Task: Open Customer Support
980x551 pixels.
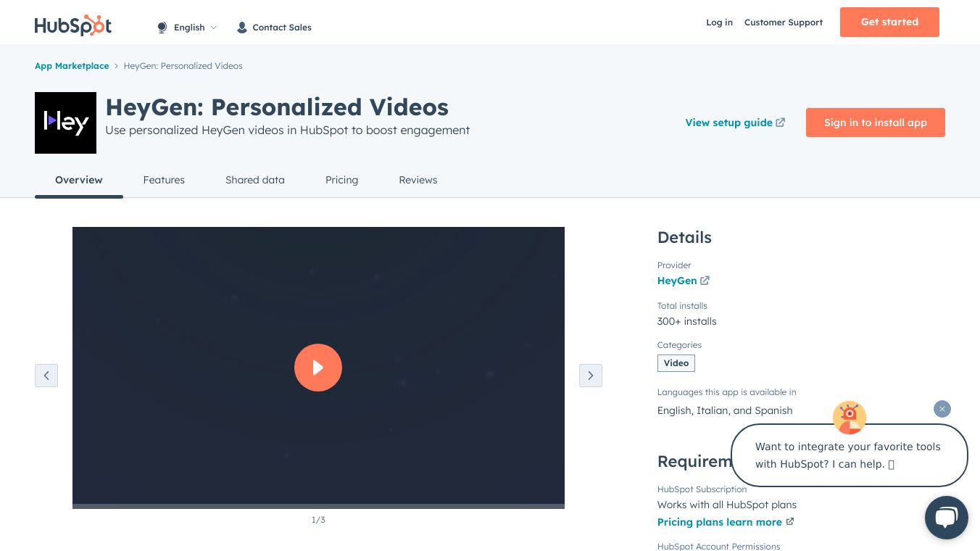Action: [784, 22]
